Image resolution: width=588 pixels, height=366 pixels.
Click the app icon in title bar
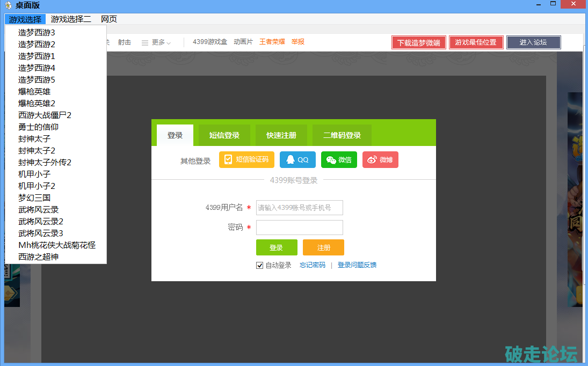pyautogui.click(x=8, y=5)
